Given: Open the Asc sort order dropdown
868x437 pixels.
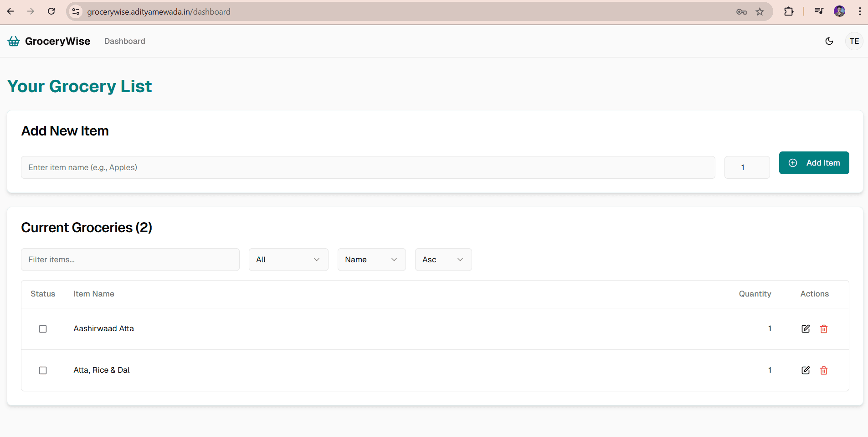Looking at the screenshot, I should pos(443,260).
